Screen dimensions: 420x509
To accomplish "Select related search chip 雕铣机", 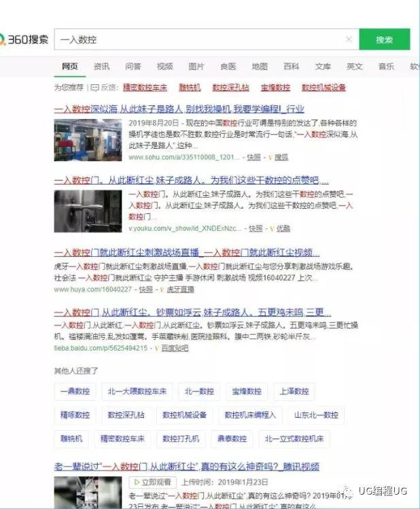I will point(71,439).
